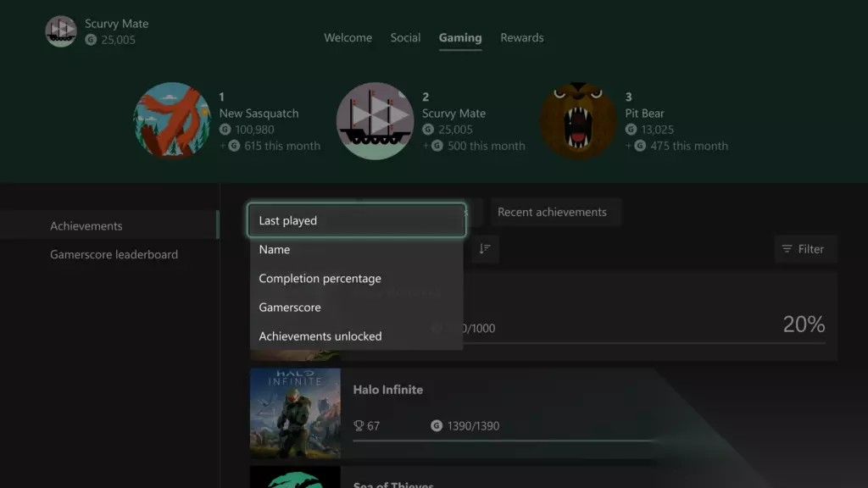Image resolution: width=868 pixels, height=488 pixels.
Task: Choose Last played sort option
Action: pos(357,220)
